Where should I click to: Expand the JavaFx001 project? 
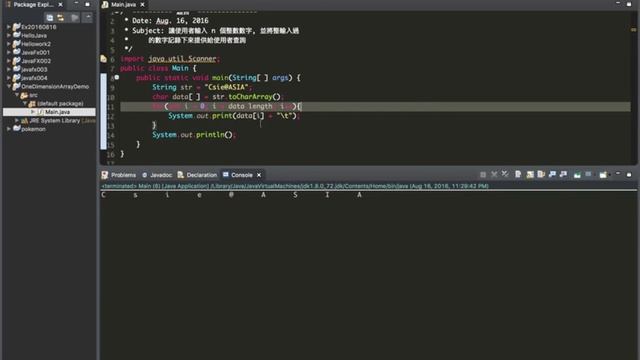[9, 52]
